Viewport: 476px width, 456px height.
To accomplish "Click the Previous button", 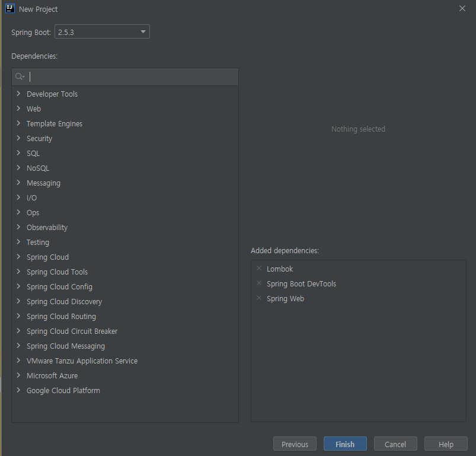I will [295, 444].
